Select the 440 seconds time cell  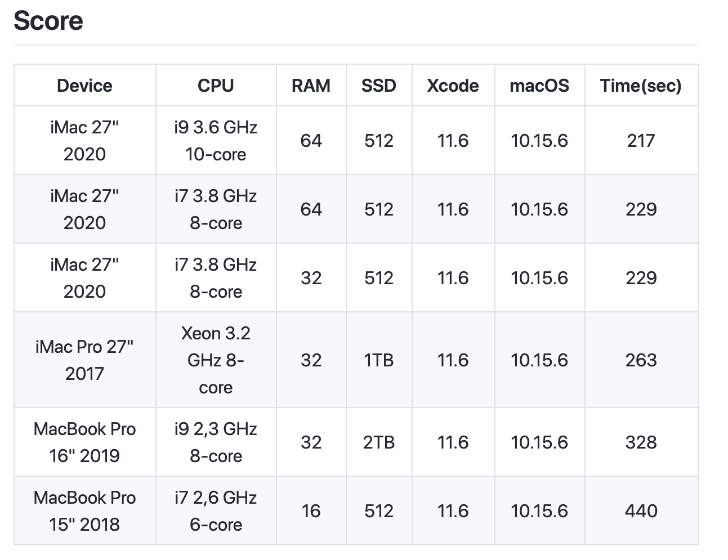coord(641,511)
